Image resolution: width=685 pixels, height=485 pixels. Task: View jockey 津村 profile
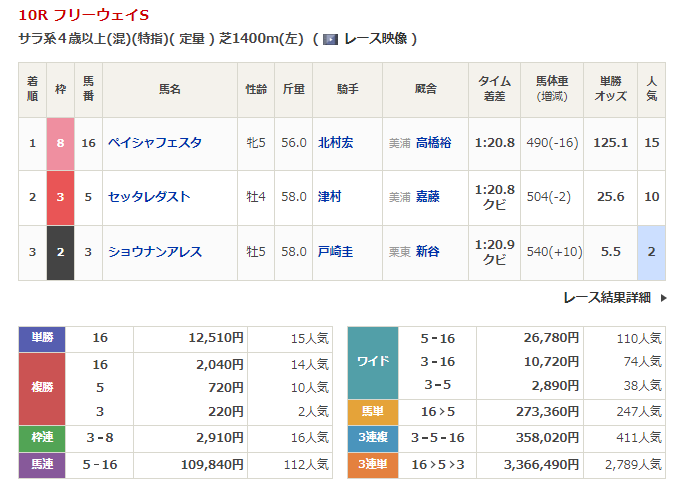(329, 197)
